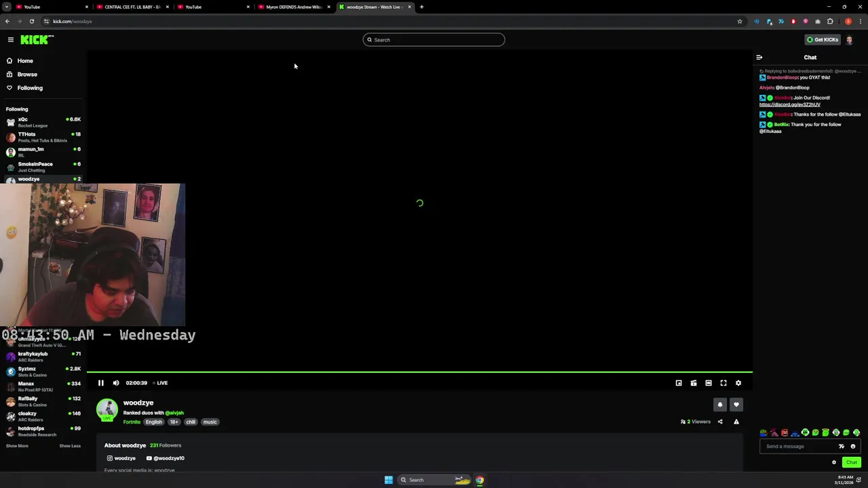Report the stream with warning icon
Image resolution: width=868 pixels, height=488 pixels.
click(x=736, y=422)
